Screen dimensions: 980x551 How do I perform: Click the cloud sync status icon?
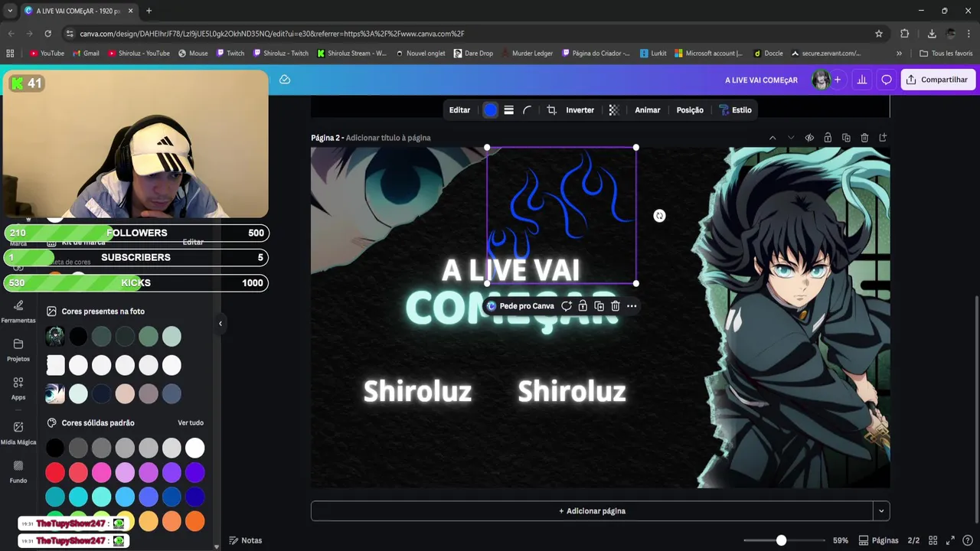[x=285, y=80]
